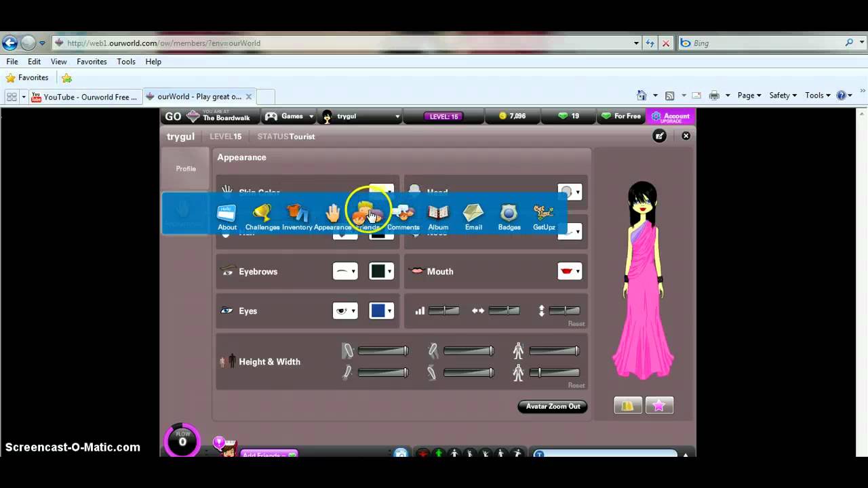Click the stop loading X icon
This screenshot has height=488, width=868.
666,43
